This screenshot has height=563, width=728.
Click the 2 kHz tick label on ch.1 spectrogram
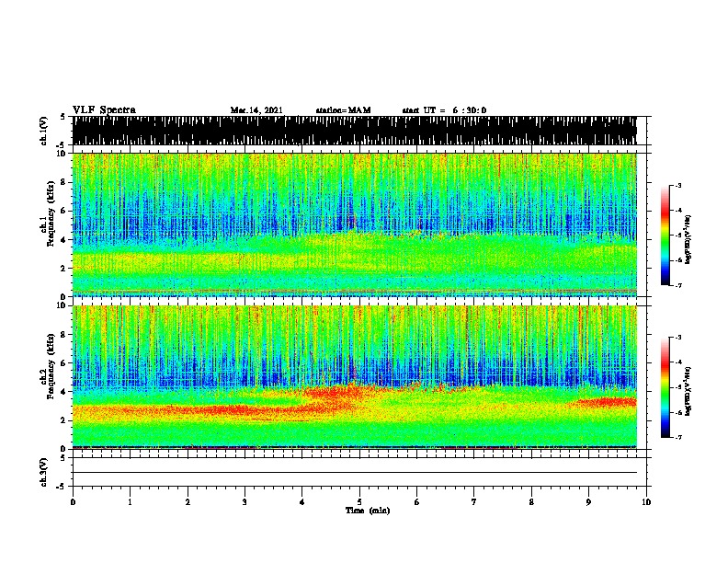64,269
